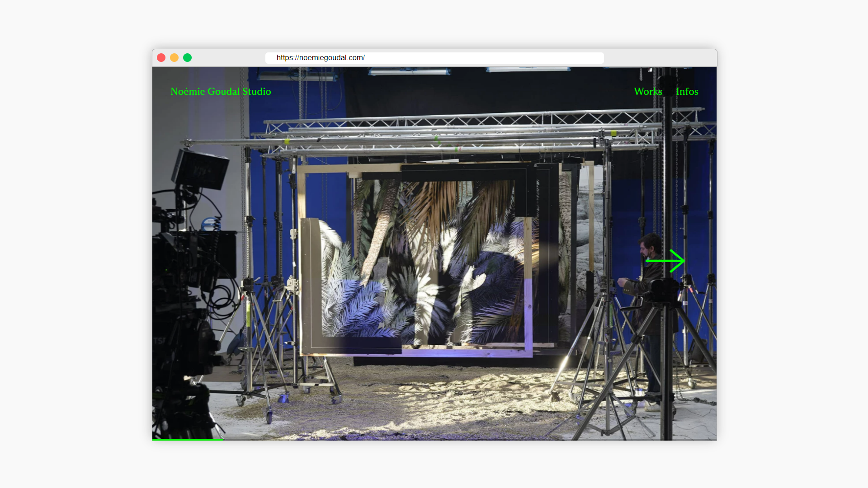Click the sandy floor in the photo
Screen dimensions: 868x488
tap(443, 398)
